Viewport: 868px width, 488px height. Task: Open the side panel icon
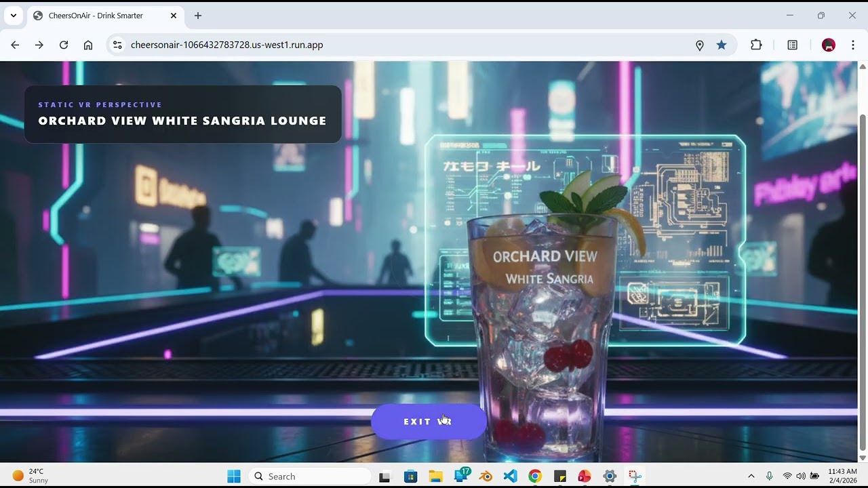click(x=792, y=45)
